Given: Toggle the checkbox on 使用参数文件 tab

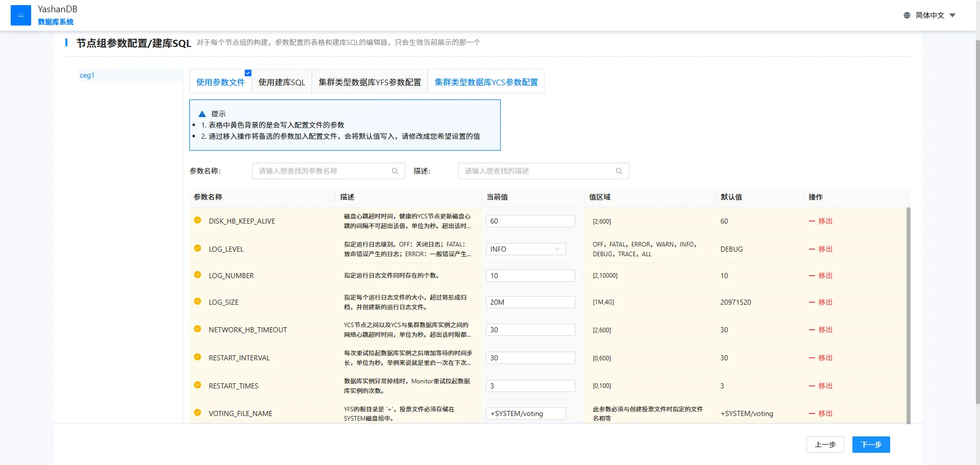Looking at the screenshot, I should [248, 73].
